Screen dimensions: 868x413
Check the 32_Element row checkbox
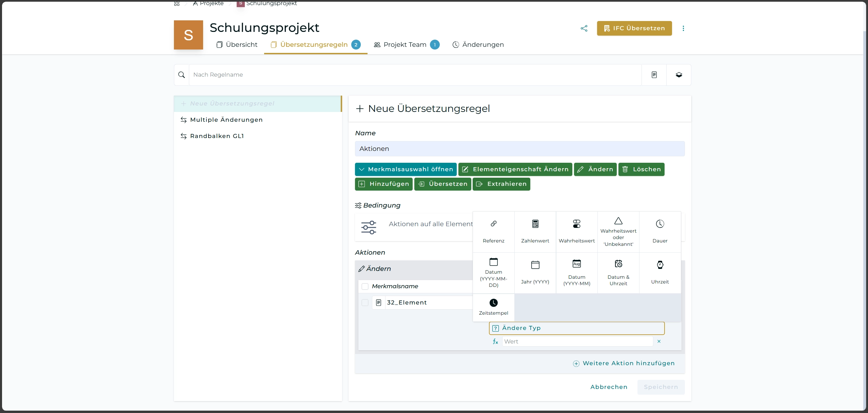[x=365, y=303]
